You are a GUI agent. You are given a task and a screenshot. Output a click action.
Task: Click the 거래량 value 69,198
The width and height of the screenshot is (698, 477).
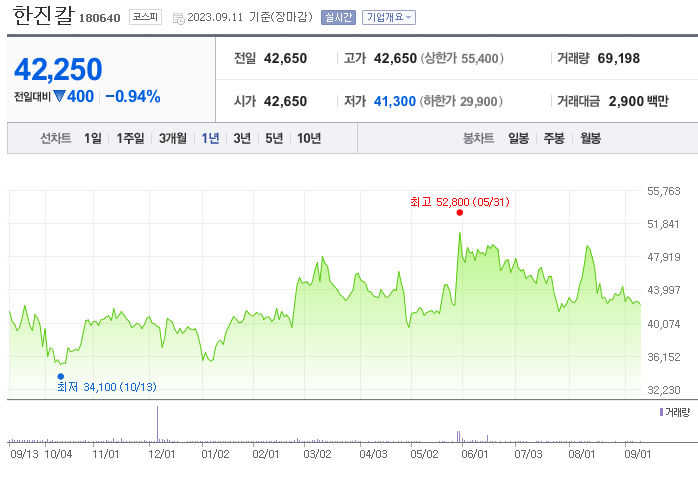pos(619,58)
